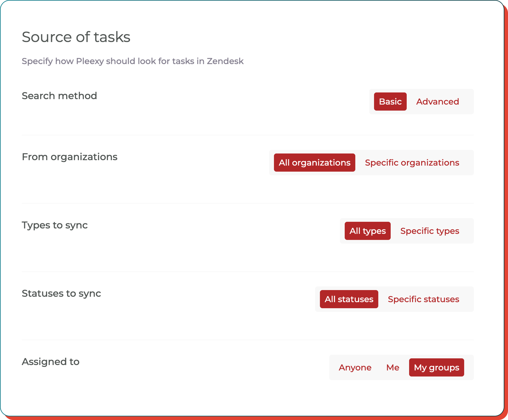This screenshot has height=420, width=508.
Task: Click the Assigned to label
Action: [x=50, y=362]
